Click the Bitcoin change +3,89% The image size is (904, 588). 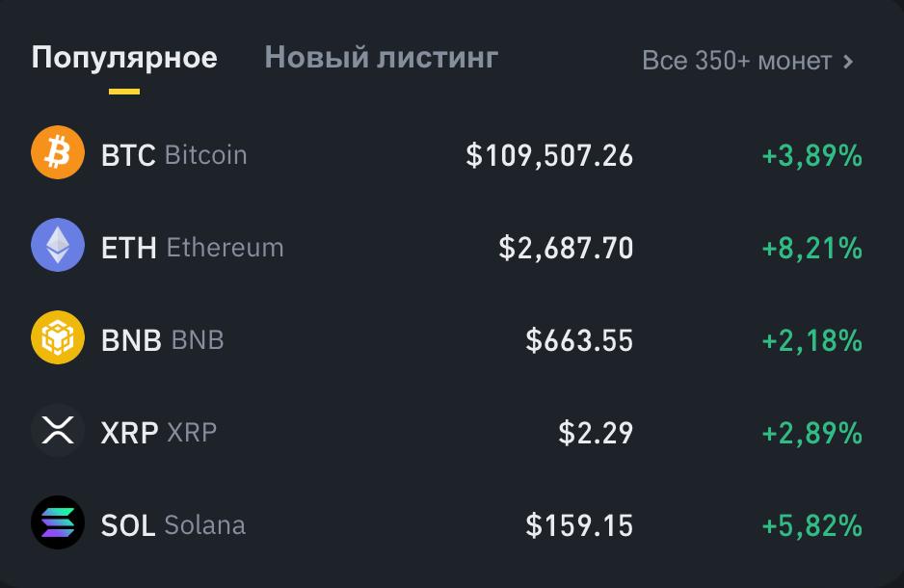[811, 155]
